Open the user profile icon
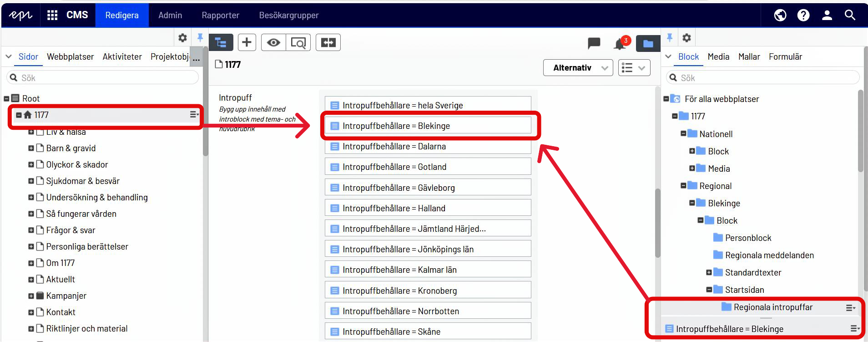This screenshot has width=868, height=342. [827, 15]
